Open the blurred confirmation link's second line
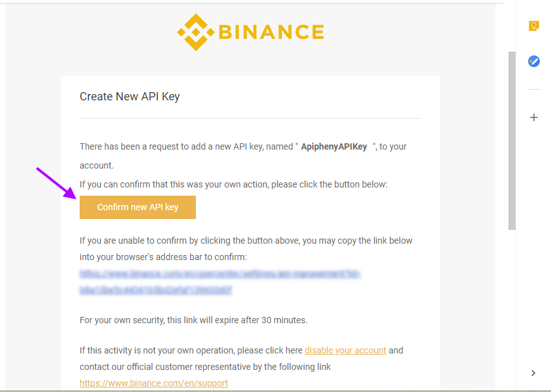 click(x=155, y=290)
